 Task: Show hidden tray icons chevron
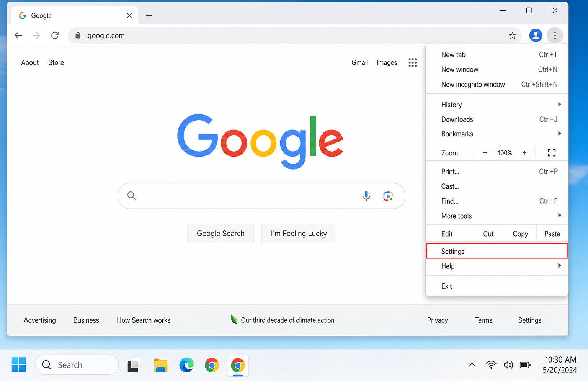[472, 365]
